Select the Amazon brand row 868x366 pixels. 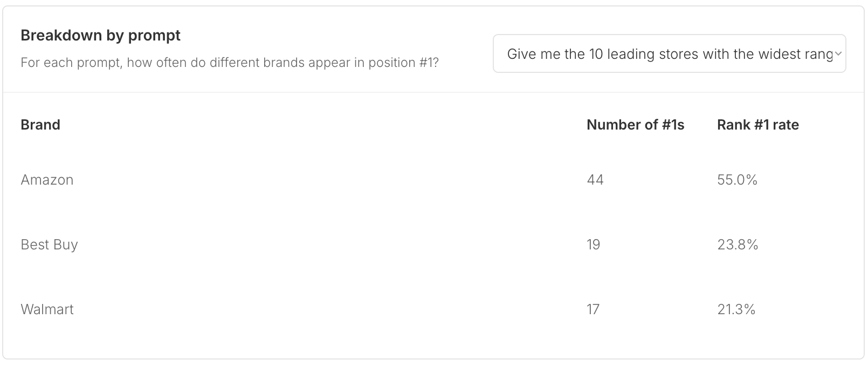pos(433,180)
